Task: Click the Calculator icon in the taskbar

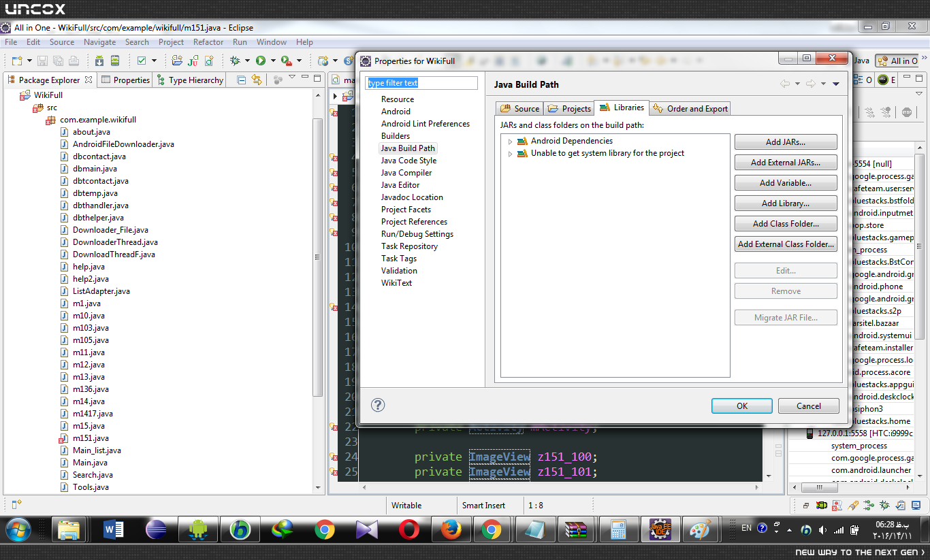Action: point(618,529)
